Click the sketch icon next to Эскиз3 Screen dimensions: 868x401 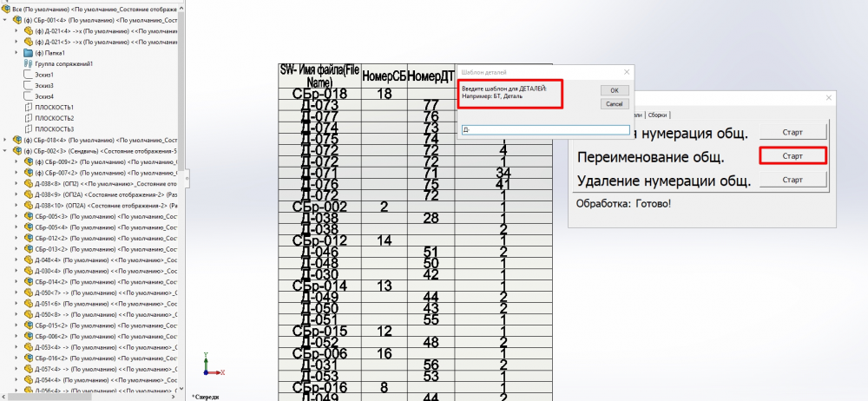pyautogui.click(x=29, y=86)
